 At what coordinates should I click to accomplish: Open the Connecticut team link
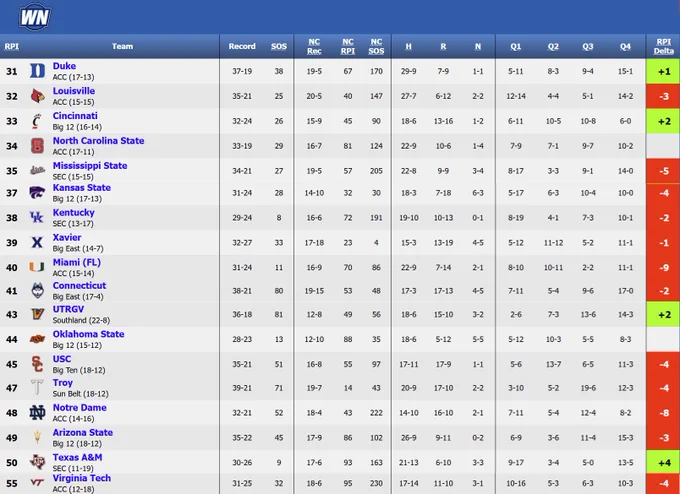(x=79, y=286)
